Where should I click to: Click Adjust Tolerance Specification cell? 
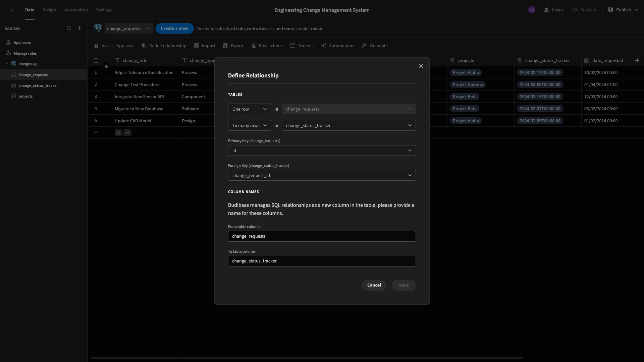(x=145, y=73)
